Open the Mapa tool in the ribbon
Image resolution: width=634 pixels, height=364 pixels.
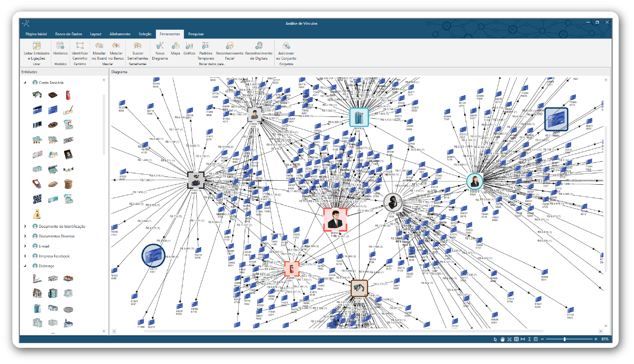click(175, 51)
